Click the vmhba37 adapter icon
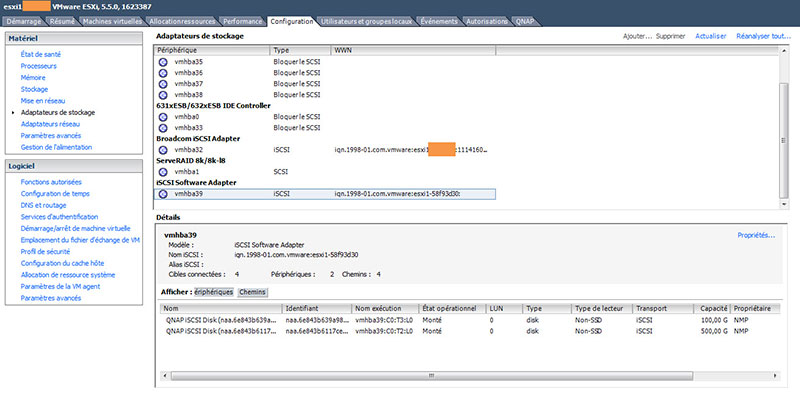Image resolution: width=800 pixels, height=400 pixels. (x=163, y=84)
